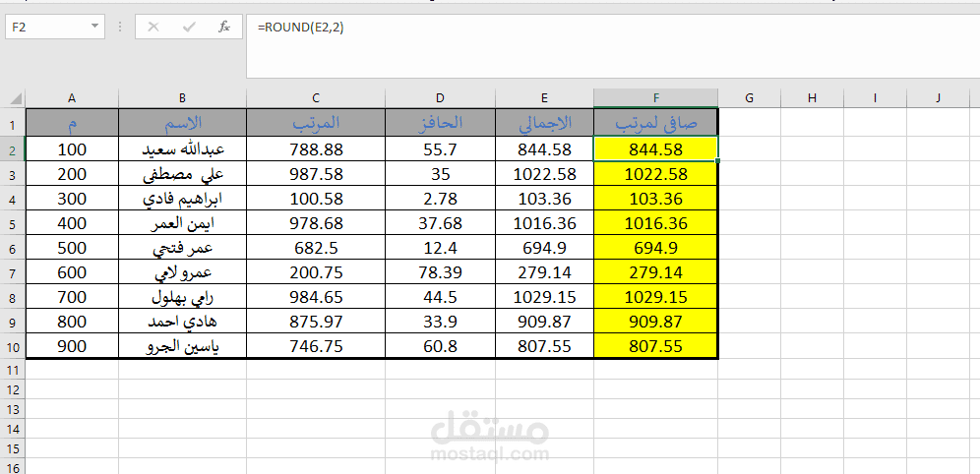Select salary cell 788.88
The width and height of the screenshot is (980, 474).
pyautogui.click(x=316, y=149)
